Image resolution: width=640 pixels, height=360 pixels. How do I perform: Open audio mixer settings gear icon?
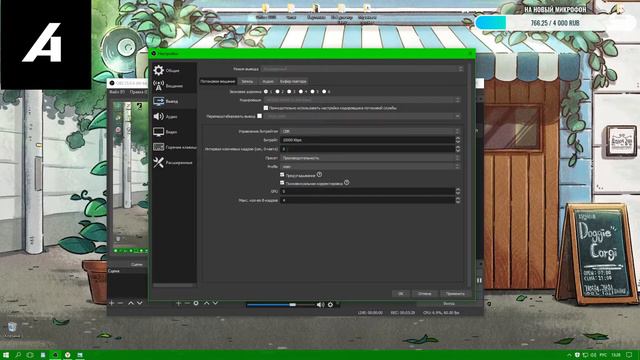pyautogui.click(x=330, y=304)
